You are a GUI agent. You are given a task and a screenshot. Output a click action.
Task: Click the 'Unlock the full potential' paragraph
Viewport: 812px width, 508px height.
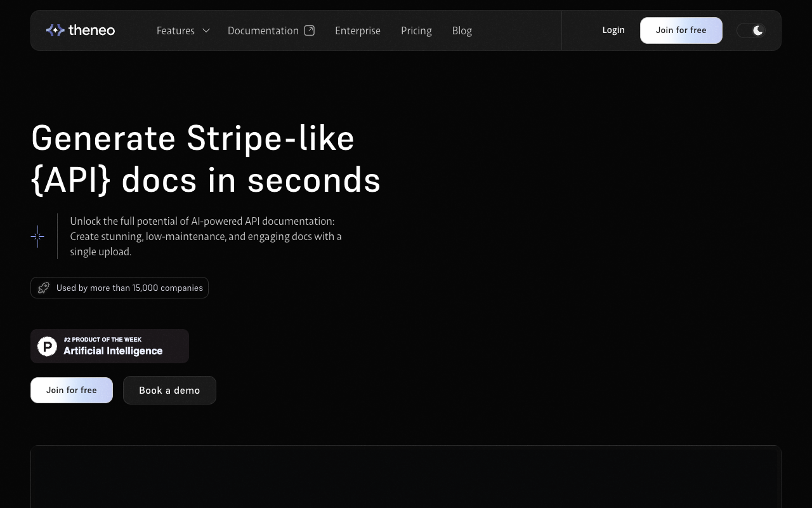pos(206,236)
